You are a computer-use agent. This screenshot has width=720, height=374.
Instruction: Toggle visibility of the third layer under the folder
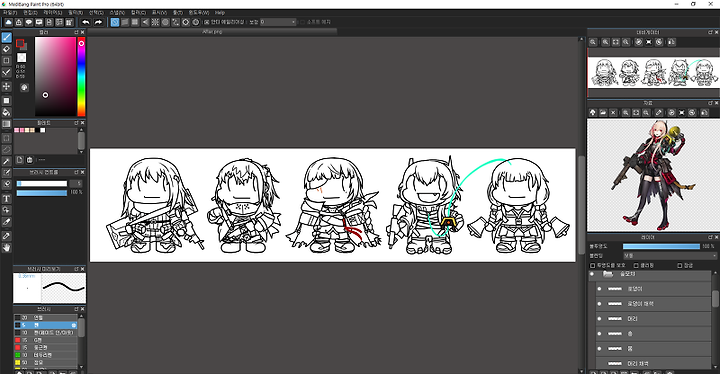[599, 318]
